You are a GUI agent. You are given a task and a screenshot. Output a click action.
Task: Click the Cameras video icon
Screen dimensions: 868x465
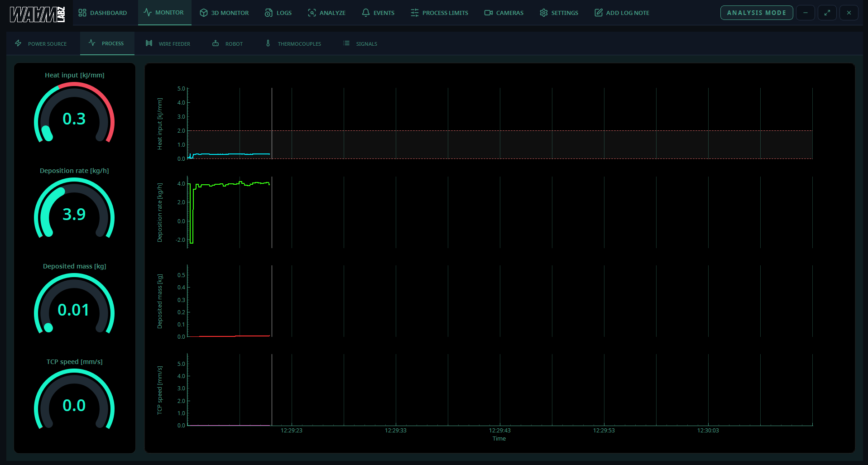point(489,13)
